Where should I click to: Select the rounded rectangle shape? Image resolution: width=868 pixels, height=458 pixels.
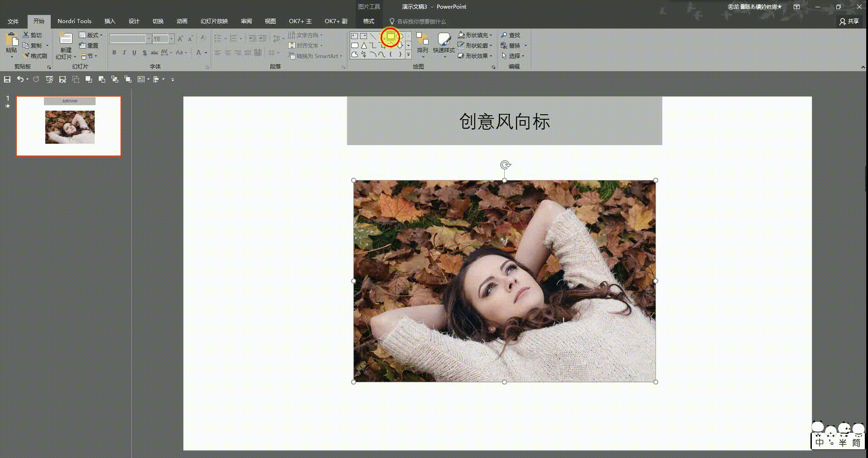[354, 45]
